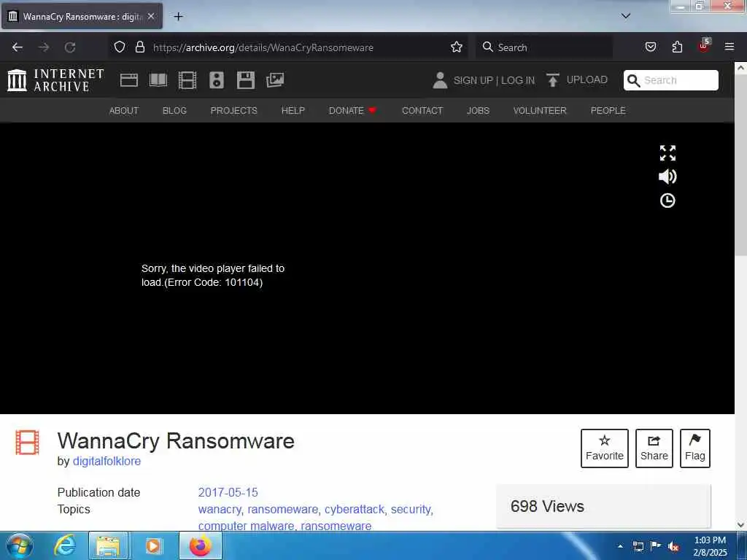Open the JOBS menu item

478,111
